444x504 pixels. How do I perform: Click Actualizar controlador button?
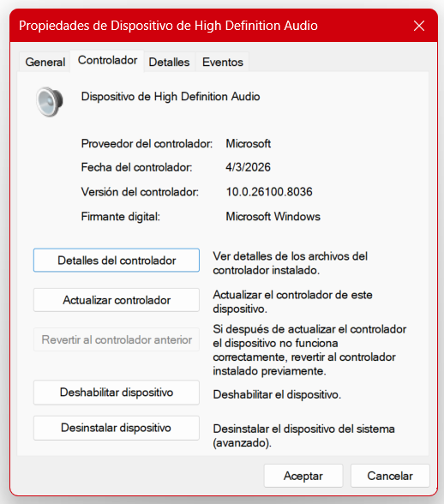point(117,300)
